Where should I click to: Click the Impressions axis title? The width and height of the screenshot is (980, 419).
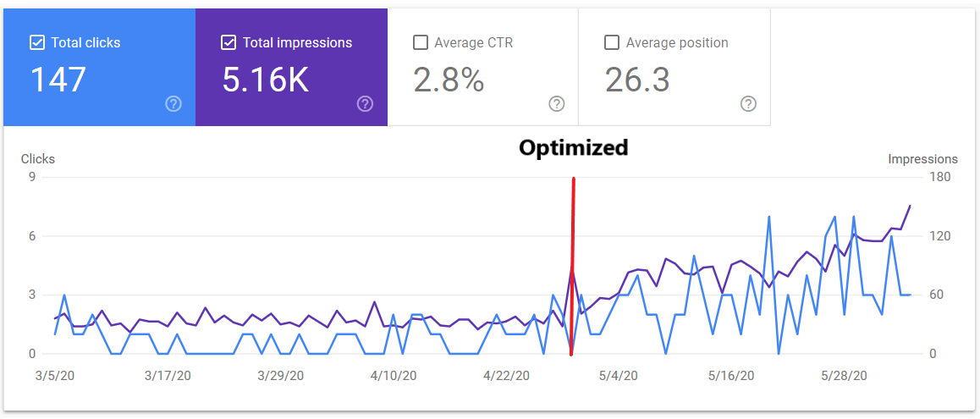pos(922,159)
